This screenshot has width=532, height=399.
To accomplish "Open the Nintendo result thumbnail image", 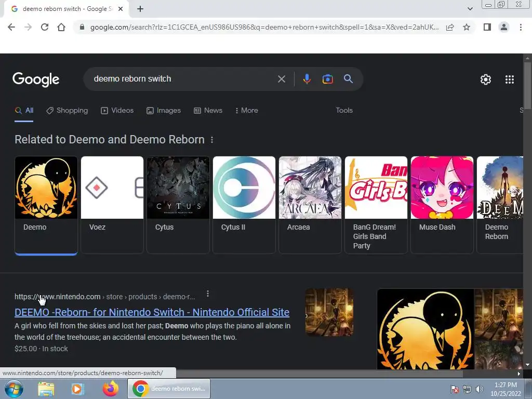I will coord(329,312).
